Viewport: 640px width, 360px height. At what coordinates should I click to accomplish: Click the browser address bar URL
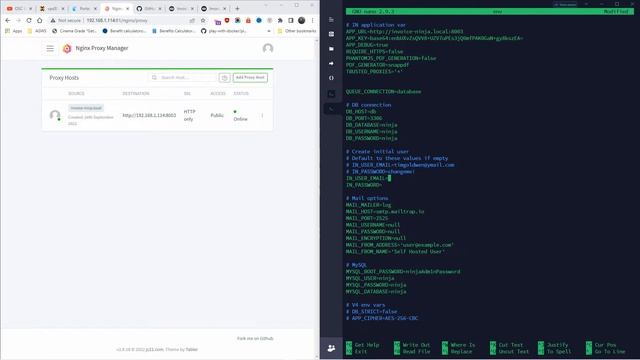[x=117, y=20]
